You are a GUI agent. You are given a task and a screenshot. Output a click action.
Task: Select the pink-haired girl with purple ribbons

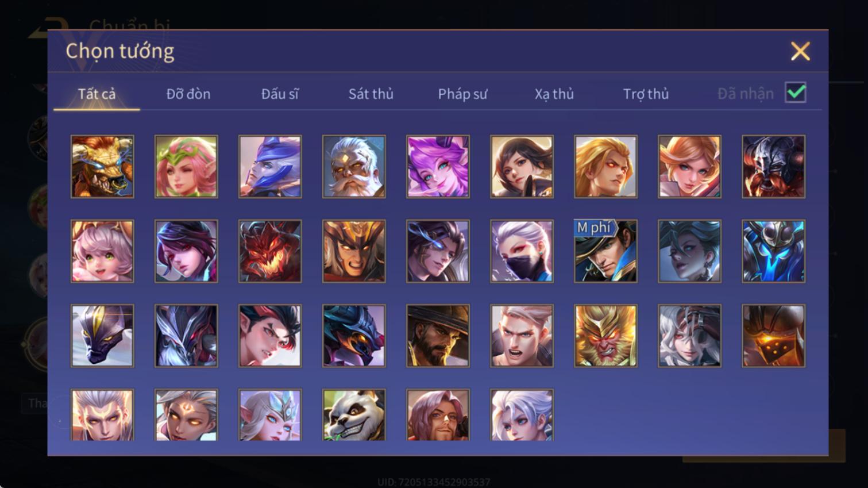point(438,167)
